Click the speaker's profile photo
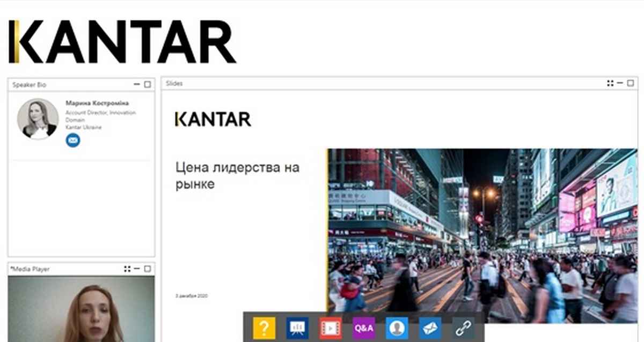 [x=38, y=119]
